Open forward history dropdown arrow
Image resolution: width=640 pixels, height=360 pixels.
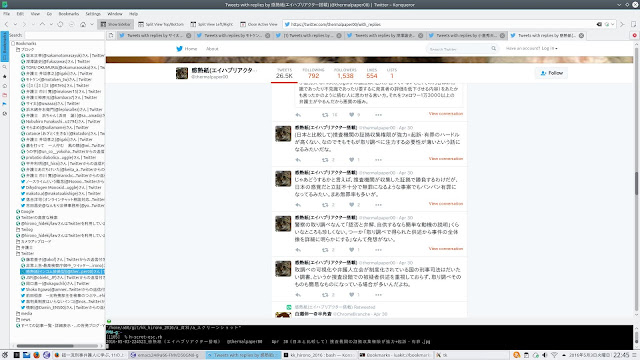[33, 24]
